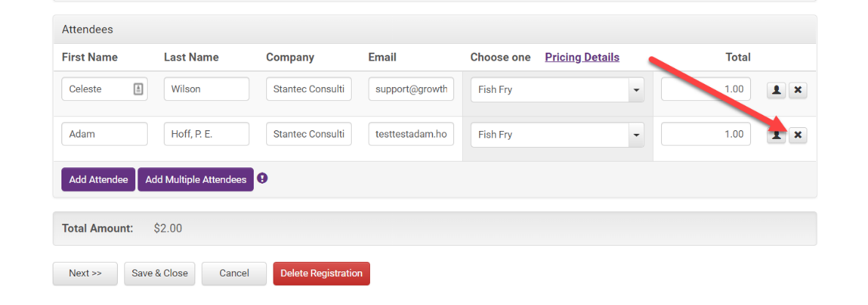Remove Adam Hoff attendee with X icon
The width and height of the screenshot is (868, 305).
pos(798,135)
